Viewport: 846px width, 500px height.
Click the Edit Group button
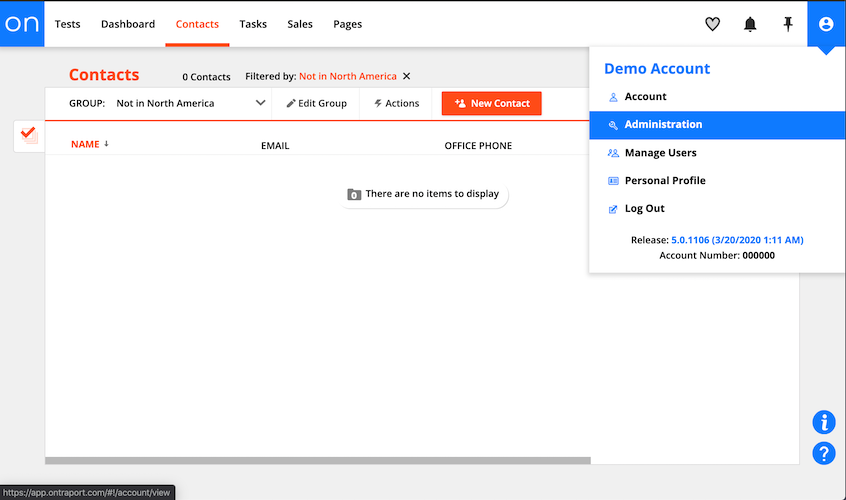tap(316, 103)
